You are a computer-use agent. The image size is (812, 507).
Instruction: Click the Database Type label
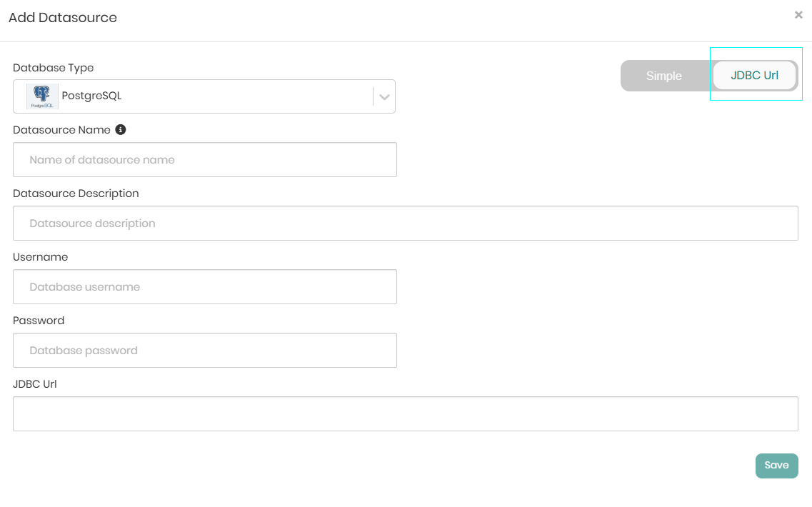point(54,68)
